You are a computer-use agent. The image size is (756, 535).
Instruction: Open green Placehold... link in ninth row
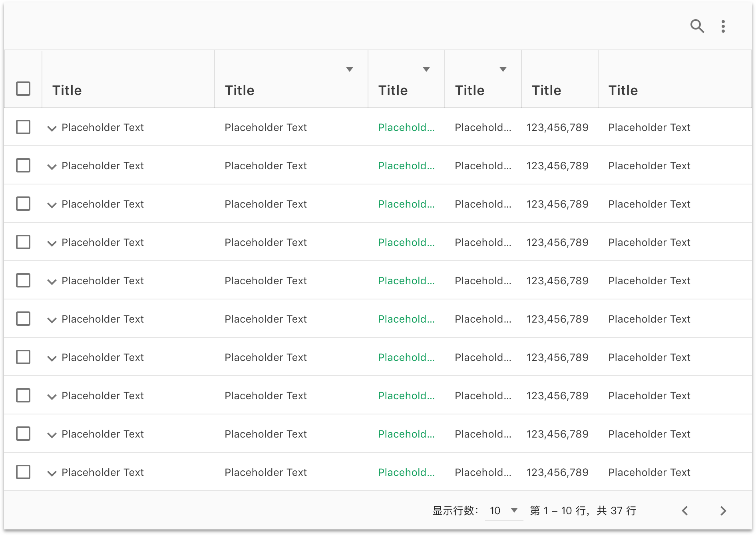tap(406, 434)
